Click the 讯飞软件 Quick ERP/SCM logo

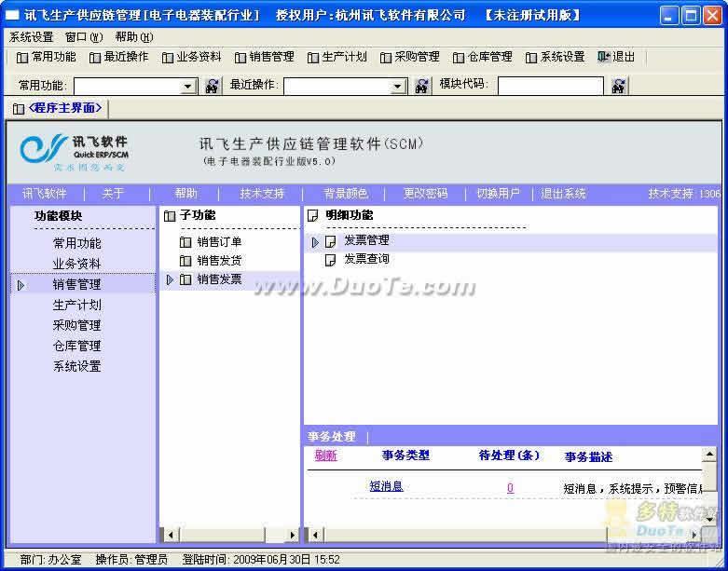click(75, 153)
